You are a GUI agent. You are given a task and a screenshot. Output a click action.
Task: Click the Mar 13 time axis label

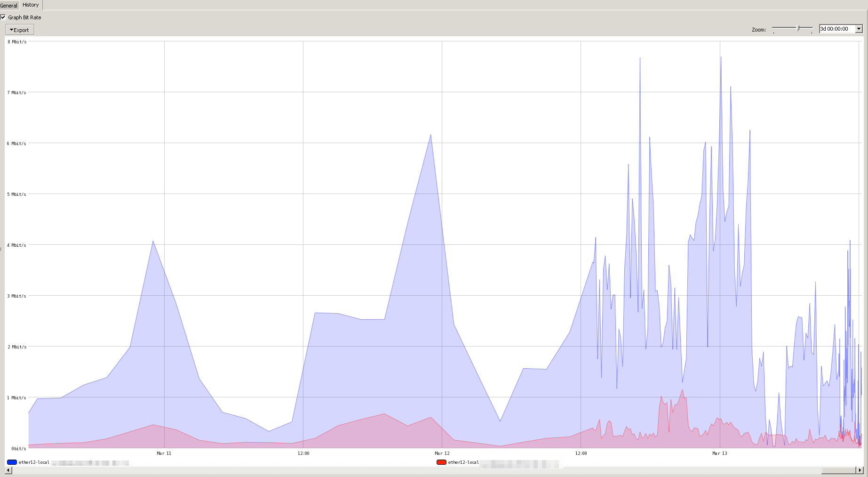tap(719, 453)
